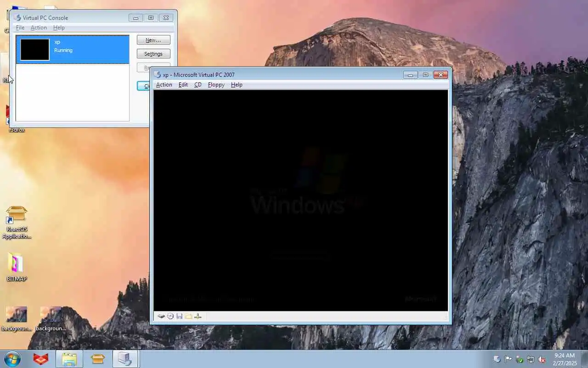
Task: Select the second background image file on desktop
Action: coord(51,318)
